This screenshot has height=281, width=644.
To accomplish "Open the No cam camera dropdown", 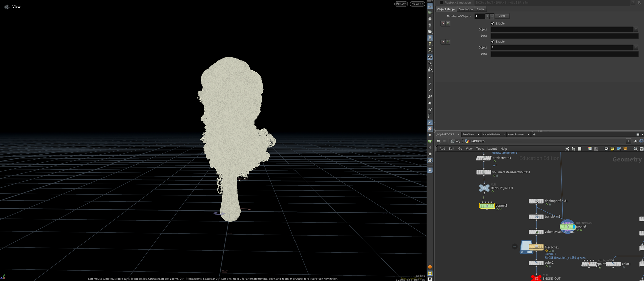I will point(417,4).
